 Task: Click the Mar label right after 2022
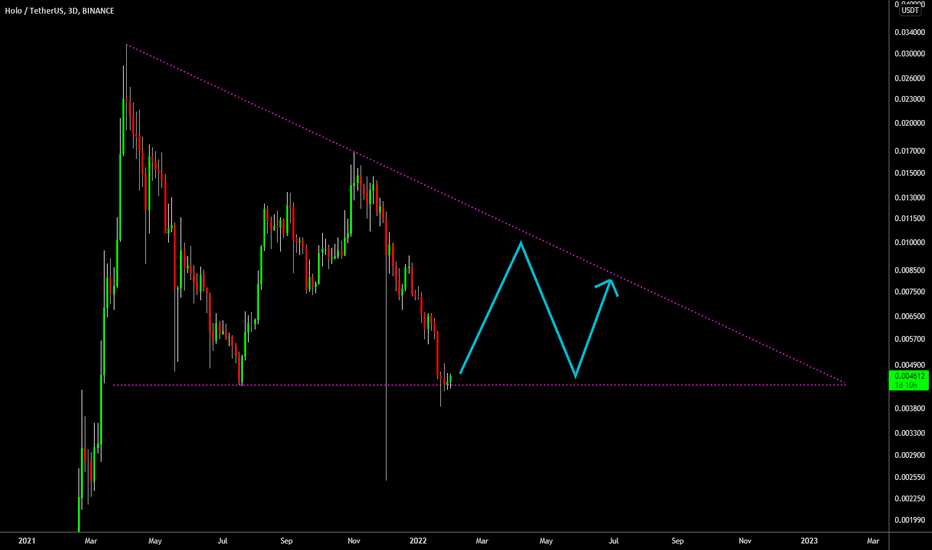(481, 540)
